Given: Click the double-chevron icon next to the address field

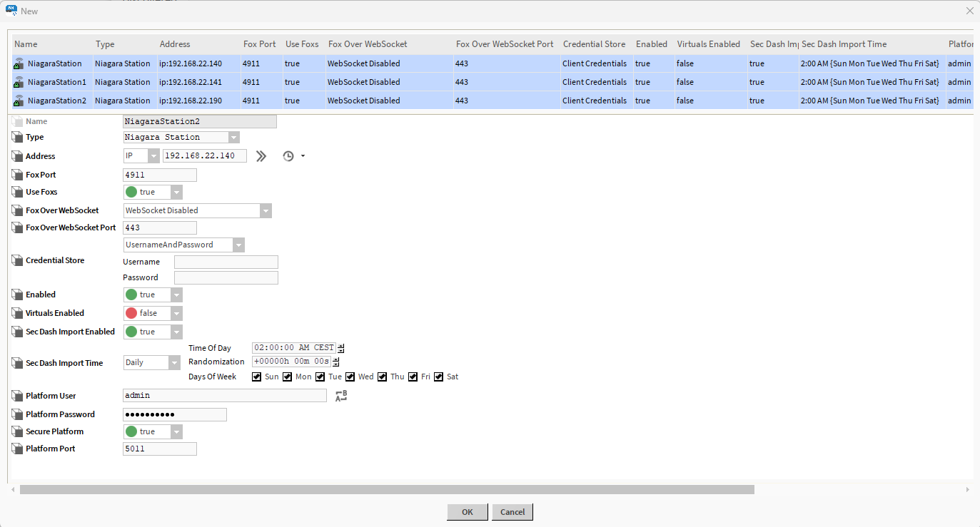Looking at the screenshot, I should 261,156.
